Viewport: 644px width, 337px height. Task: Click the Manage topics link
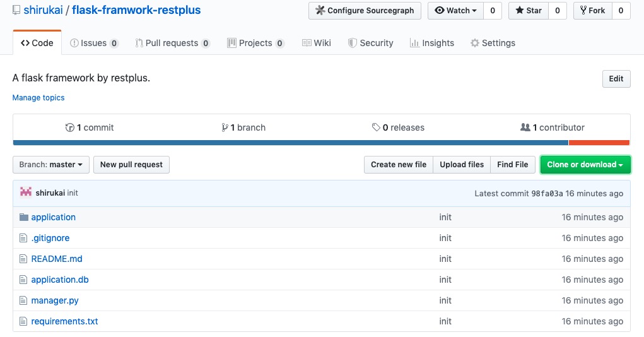[38, 97]
